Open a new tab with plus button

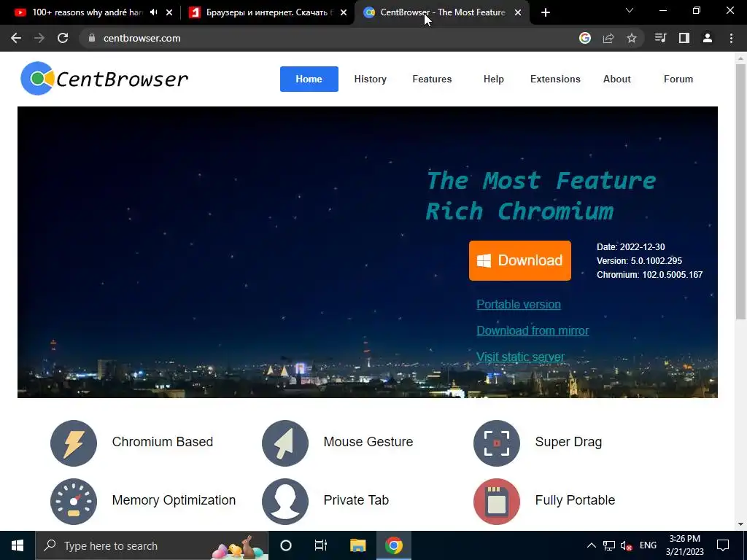tap(546, 12)
